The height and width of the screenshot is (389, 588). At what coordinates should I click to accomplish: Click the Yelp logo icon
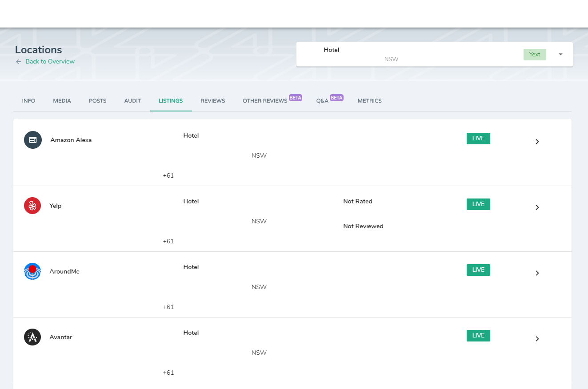[x=32, y=206]
